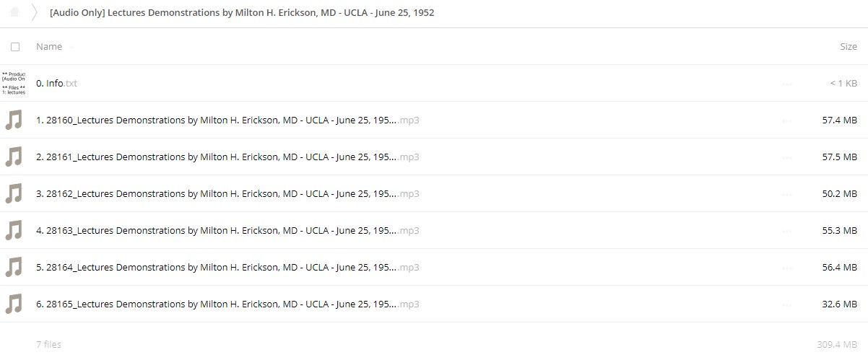The image size is (868, 360).
Task: Click the music icon for file 28160
Action: point(14,120)
